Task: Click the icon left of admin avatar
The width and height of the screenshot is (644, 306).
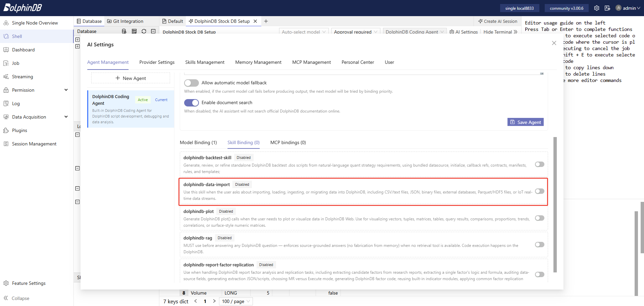Action: tap(607, 8)
